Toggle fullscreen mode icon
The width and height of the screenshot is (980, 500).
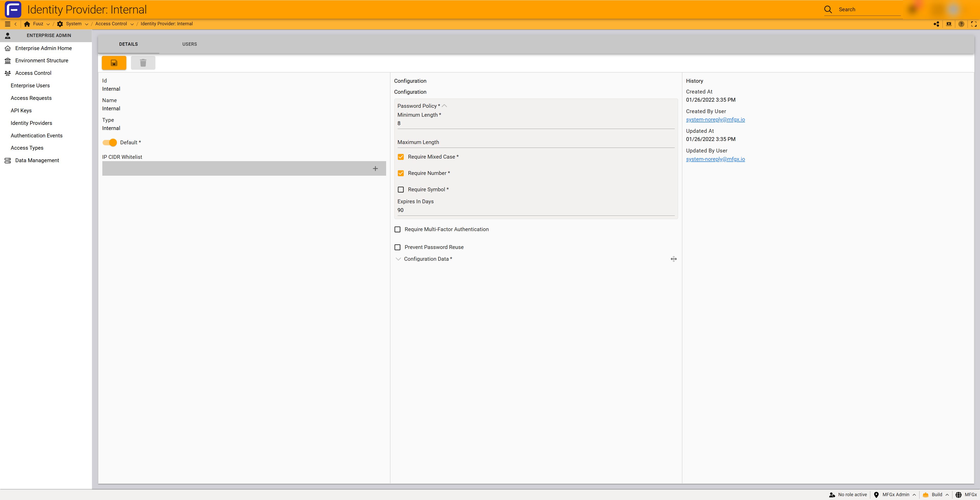974,24
